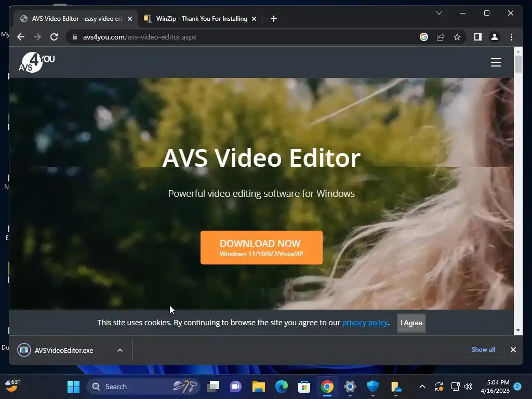Click the DOWNLOAD NOW button
532x399 pixels.
coord(261,248)
